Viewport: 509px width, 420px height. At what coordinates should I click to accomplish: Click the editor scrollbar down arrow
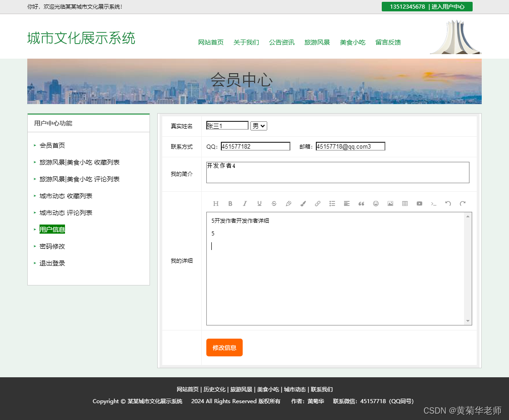(468, 321)
